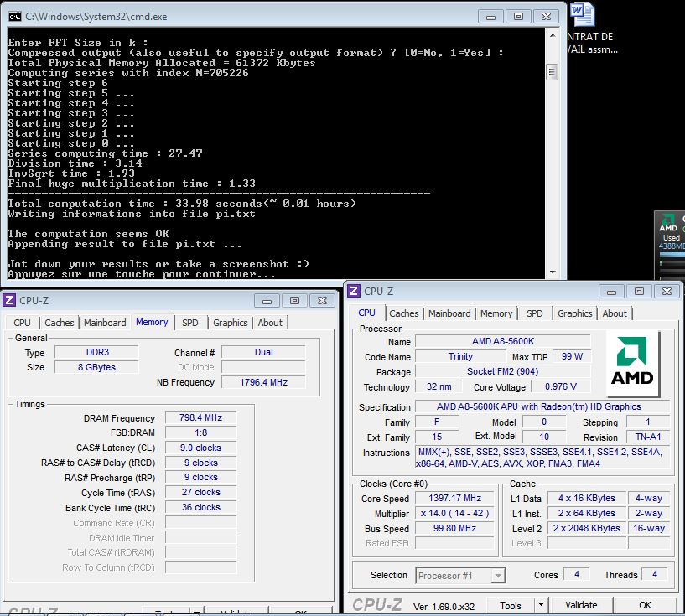Image resolution: width=685 pixels, height=616 pixels.
Task: Click the 99.80 MHz bus speed value
Action: click(454, 528)
